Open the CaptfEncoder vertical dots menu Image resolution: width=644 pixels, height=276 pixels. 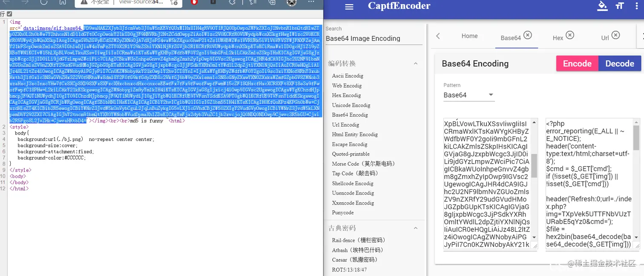coord(638,6)
